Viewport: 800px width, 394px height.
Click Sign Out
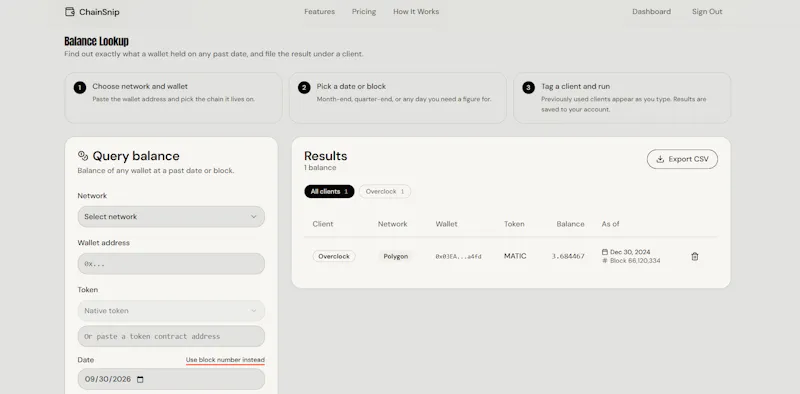coord(707,11)
